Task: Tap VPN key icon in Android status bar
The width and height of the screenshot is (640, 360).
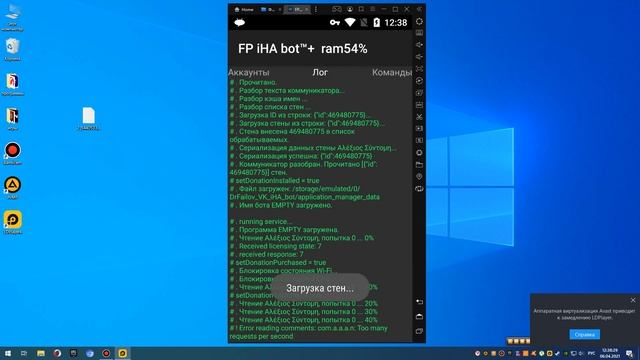Action: [335, 22]
